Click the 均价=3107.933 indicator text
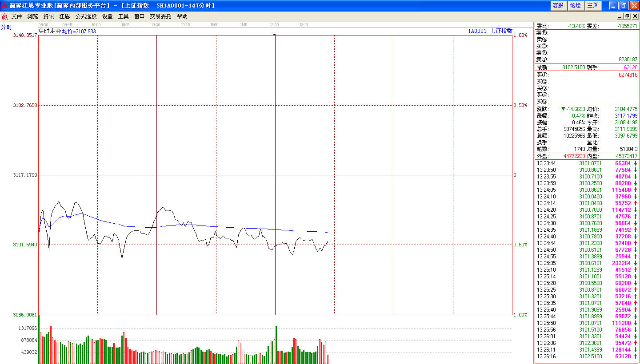Screen dimensions: 640x364 [x=79, y=32]
